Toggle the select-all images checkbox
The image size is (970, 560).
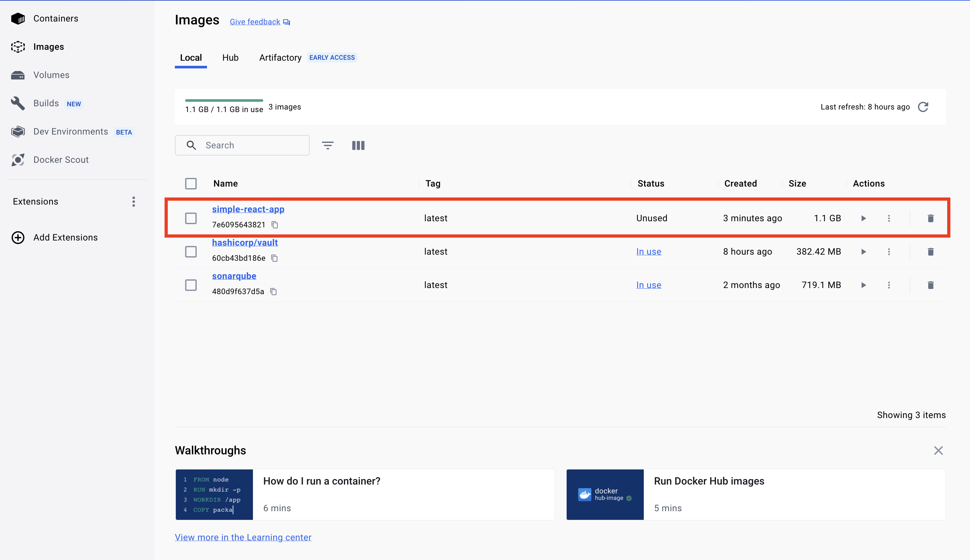(191, 184)
